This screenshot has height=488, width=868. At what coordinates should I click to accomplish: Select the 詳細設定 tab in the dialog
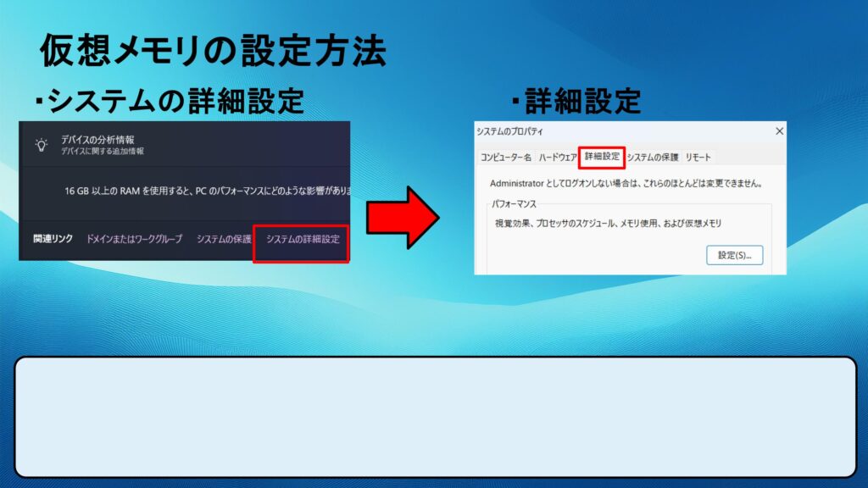[602, 157]
